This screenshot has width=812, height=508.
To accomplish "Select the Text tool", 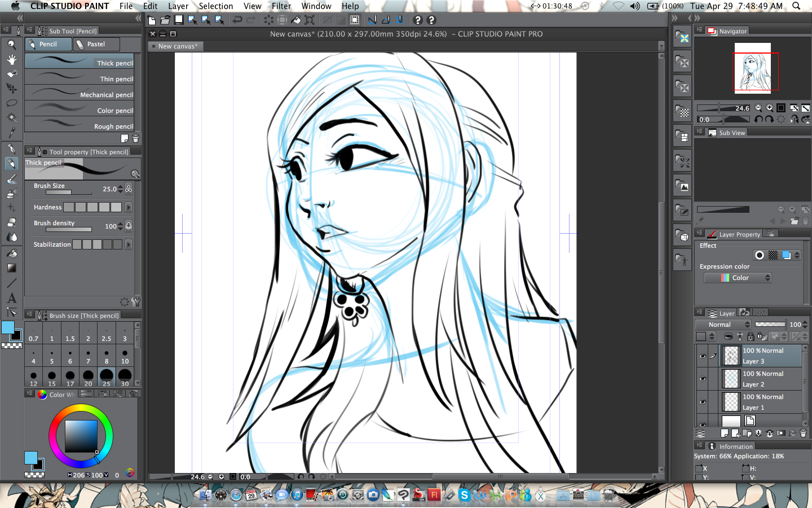I will click(x=11, y=298).
